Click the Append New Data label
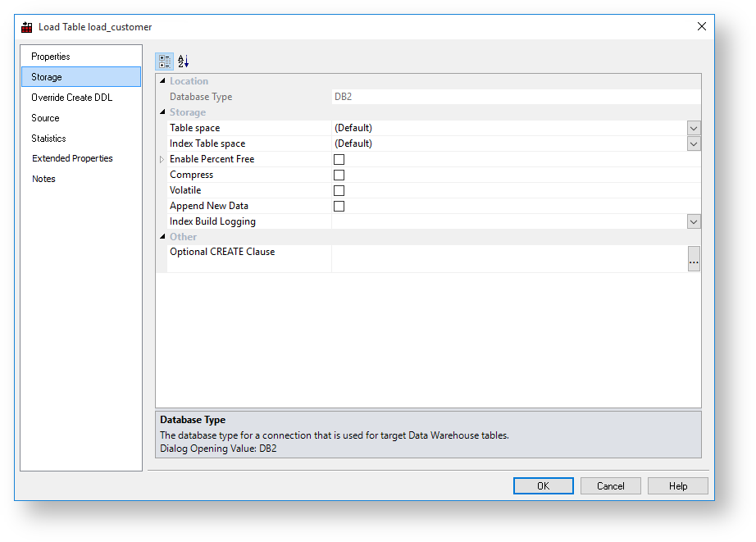 209,206
